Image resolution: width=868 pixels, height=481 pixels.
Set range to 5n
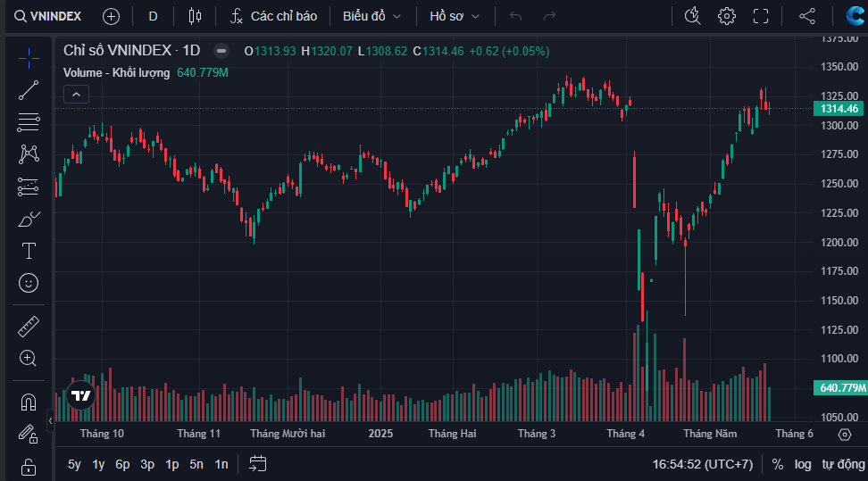pyautogui.click(x=196, y=464)
